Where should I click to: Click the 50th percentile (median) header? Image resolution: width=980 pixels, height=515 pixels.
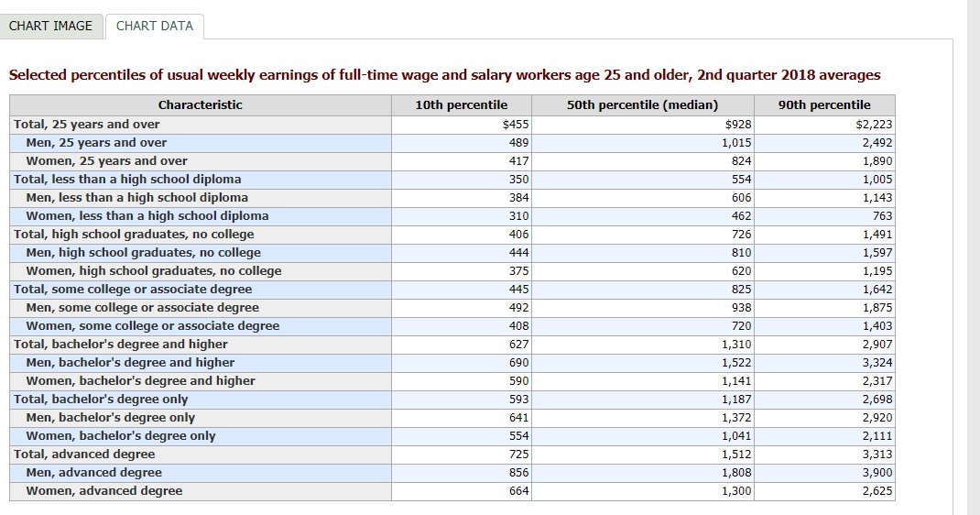[x=643, y=105]
